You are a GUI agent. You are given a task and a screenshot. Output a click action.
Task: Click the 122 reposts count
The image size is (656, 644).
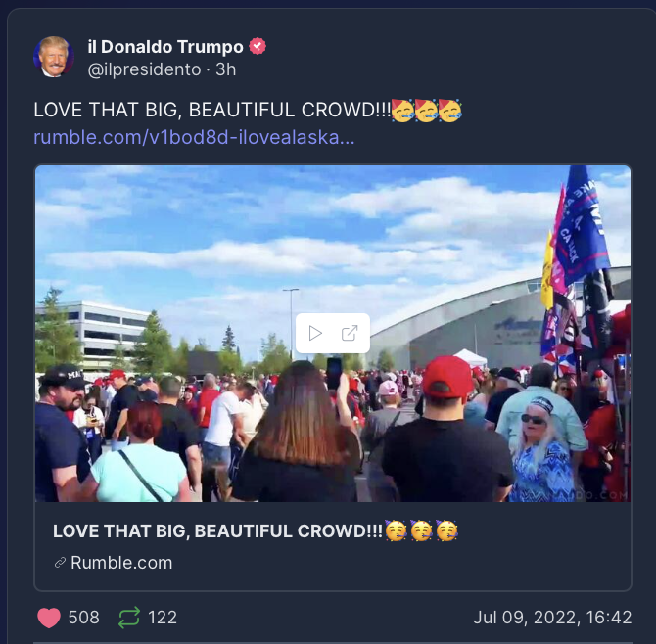163,618
